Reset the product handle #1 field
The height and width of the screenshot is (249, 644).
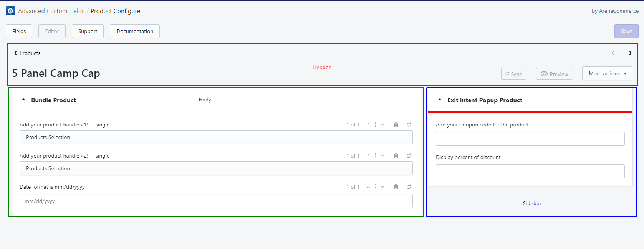(409, 124)
